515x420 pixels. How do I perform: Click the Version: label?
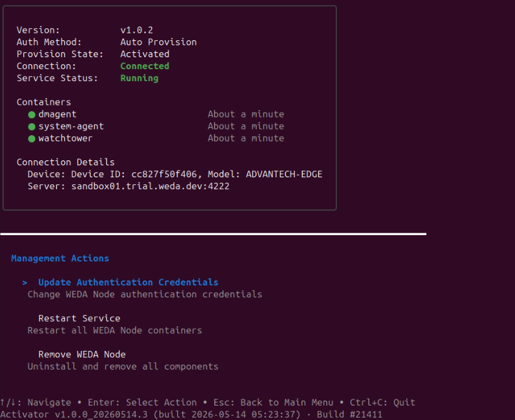(38, 30)
